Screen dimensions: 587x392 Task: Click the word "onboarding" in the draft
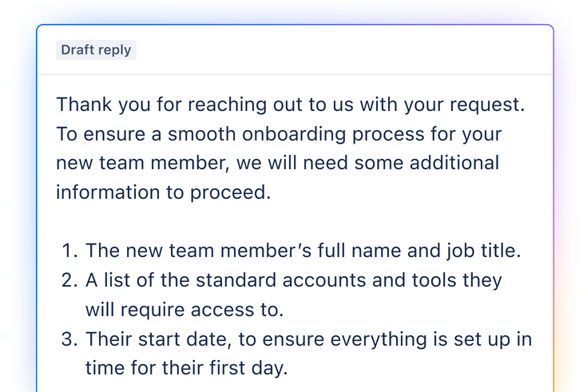(x=294, y=135)
